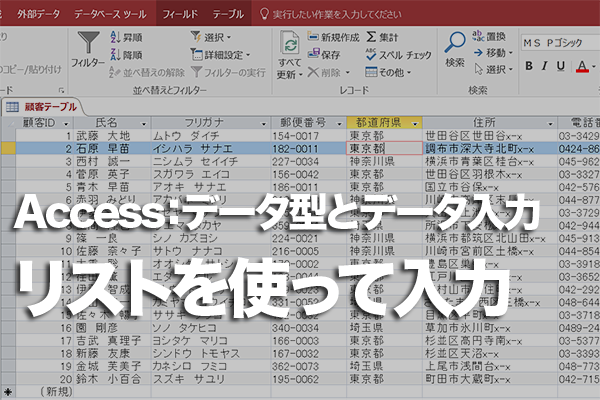600x400 pixels.
Task: Toggle the Σ 集計 totals row
Action: coord(382,37)
